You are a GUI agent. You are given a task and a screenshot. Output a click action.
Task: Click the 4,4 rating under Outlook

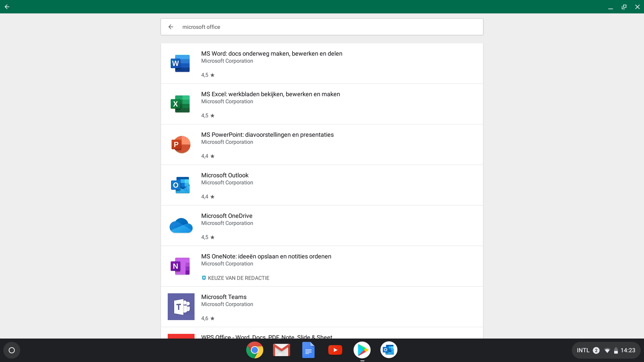pos(205,197)
